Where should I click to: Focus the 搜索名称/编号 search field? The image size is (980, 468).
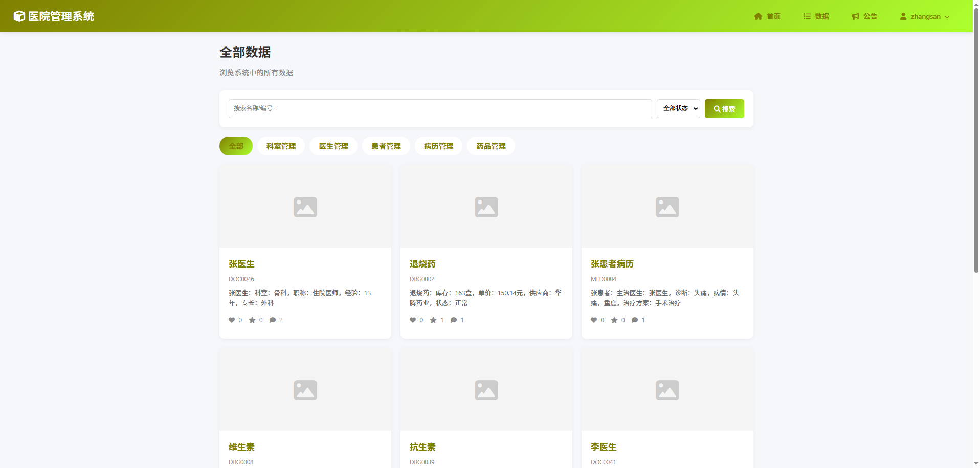coord(440,108)
